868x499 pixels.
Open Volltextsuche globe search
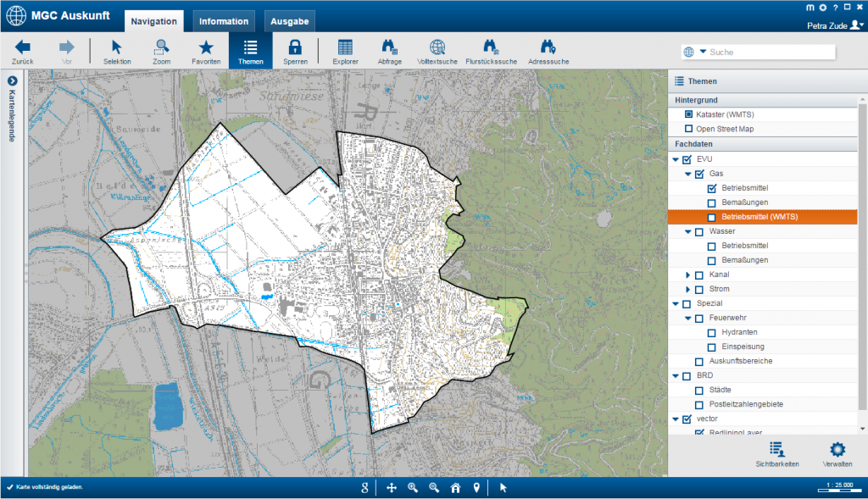(437, 47)
